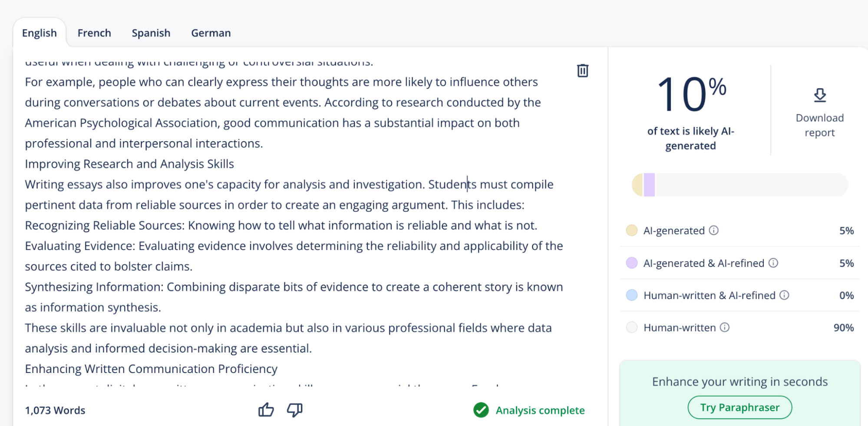Click the green Analysis complete checkmark
The height and width of the screenshot is (426, 868).
[481, 410]
